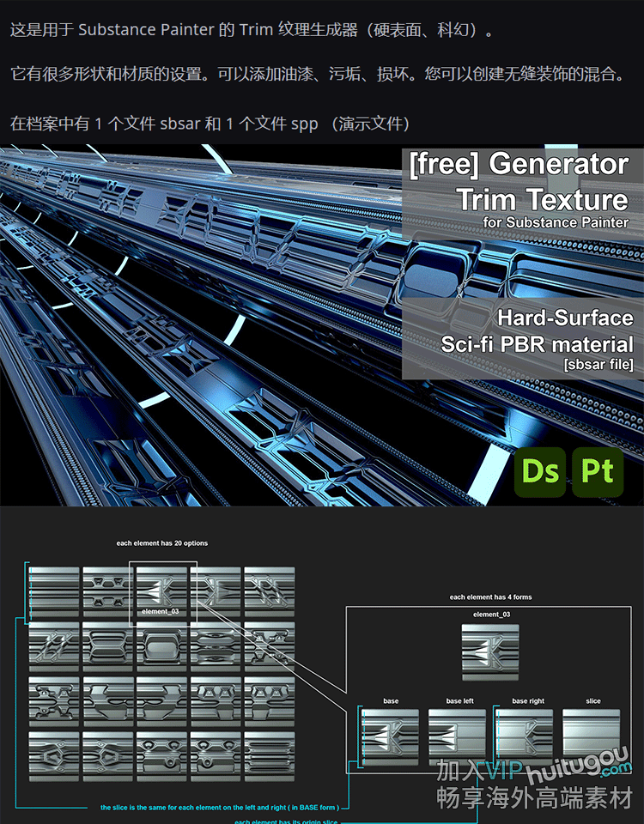Select the 'base' form thumbnail
644x824 pixels.
(391, 736)
